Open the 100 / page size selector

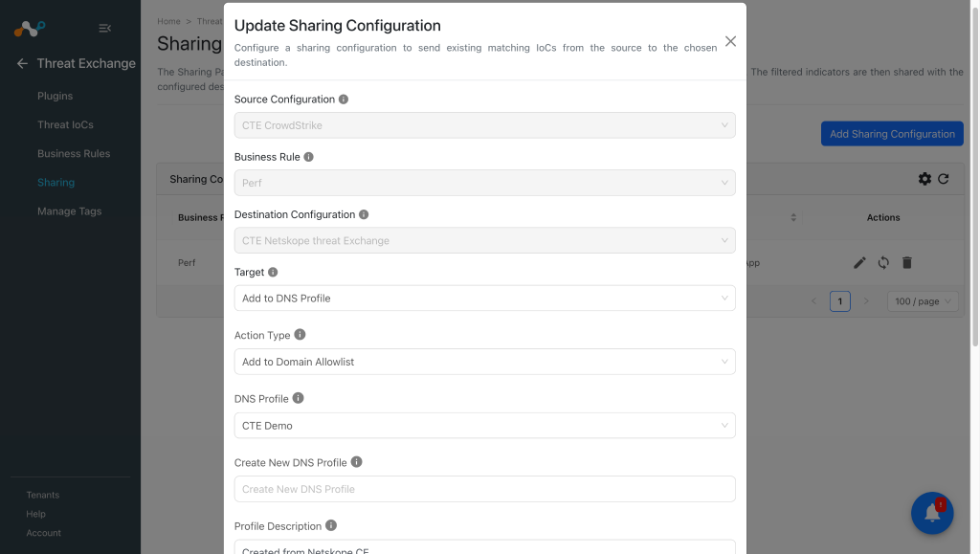coord(923,301)
